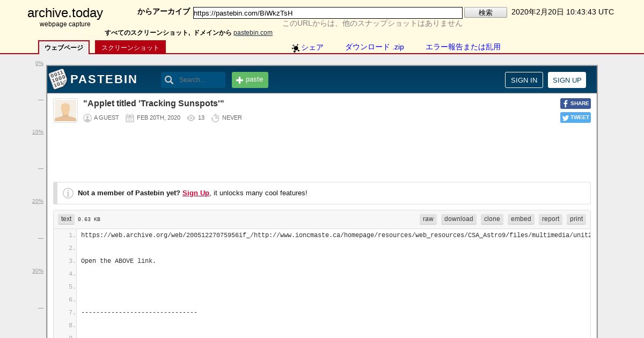The image size is (644, 338).
Task: Tweet this paste
Action: pos(575,117)
